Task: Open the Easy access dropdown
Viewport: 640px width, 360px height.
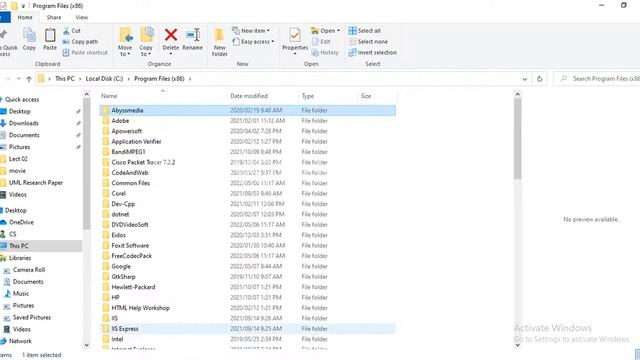Action: [253, 42]
